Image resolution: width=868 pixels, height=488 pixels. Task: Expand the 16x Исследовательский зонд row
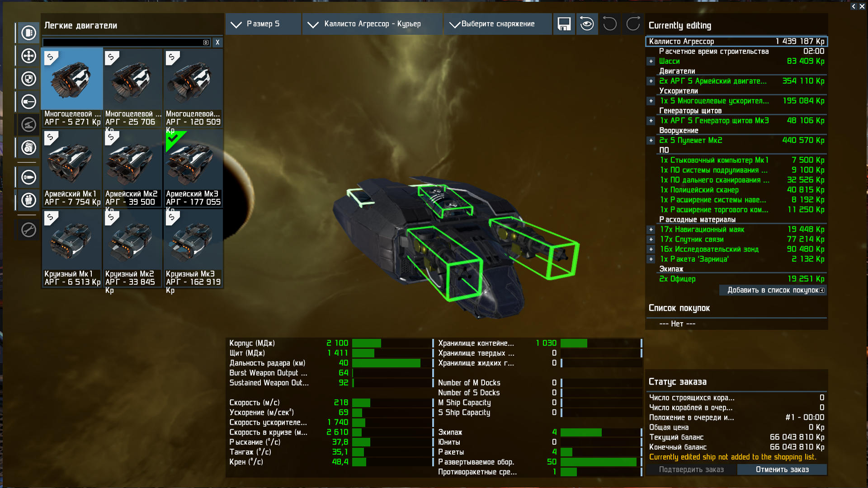tap(651, 249)
